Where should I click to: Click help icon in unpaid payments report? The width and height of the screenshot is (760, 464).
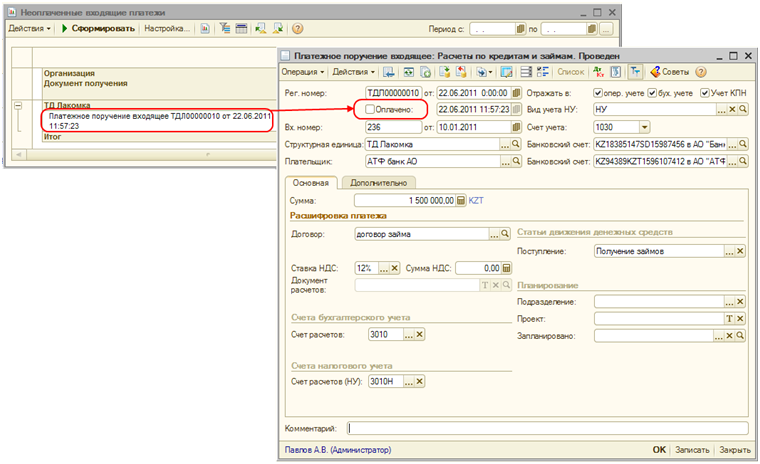point(299,29)
